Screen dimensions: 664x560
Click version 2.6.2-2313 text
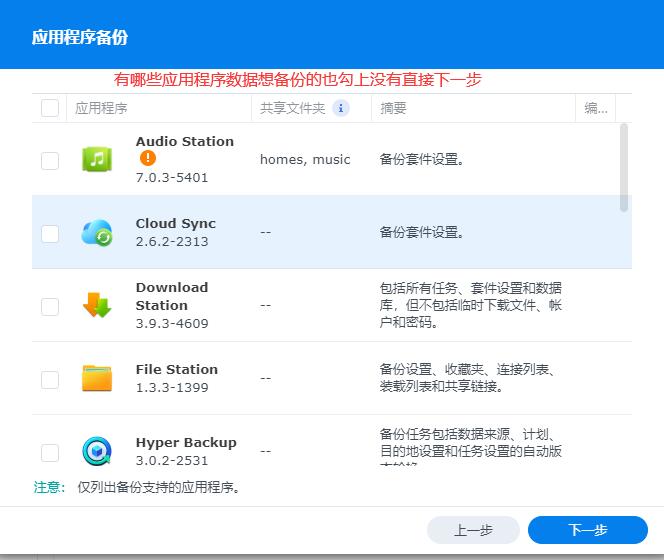(172, 241)
